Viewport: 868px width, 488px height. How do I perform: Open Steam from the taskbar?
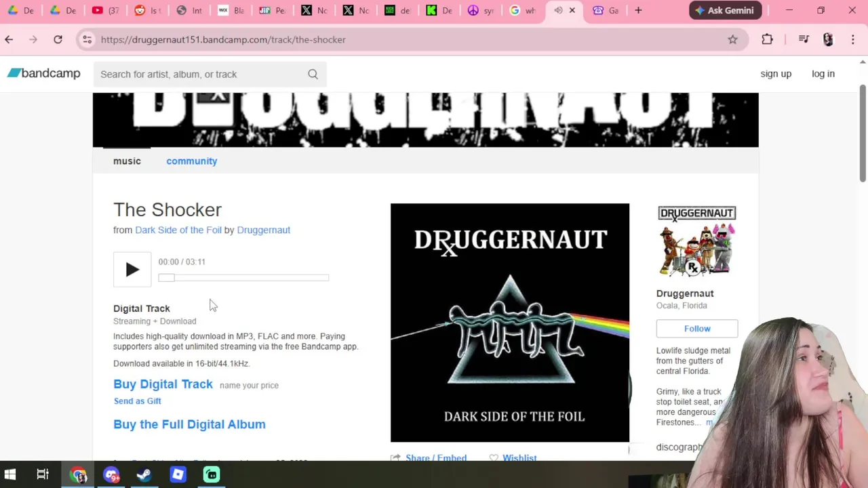[x=144, y=474]
